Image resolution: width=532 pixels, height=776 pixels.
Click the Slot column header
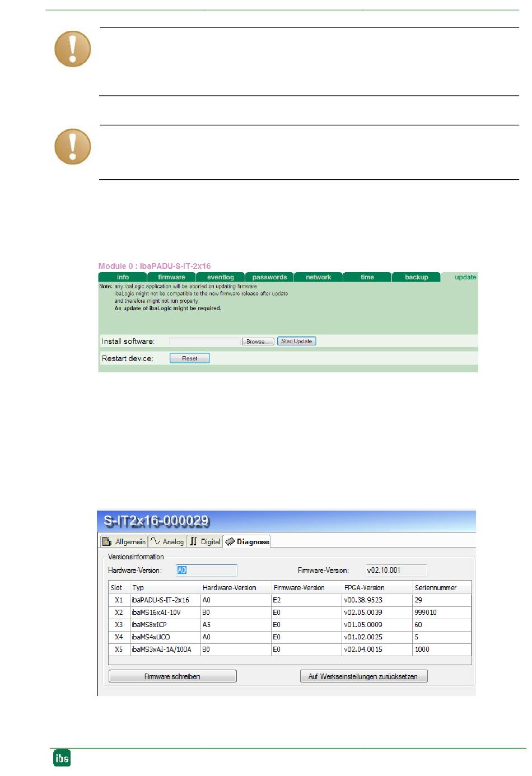[x=119, y=587]
